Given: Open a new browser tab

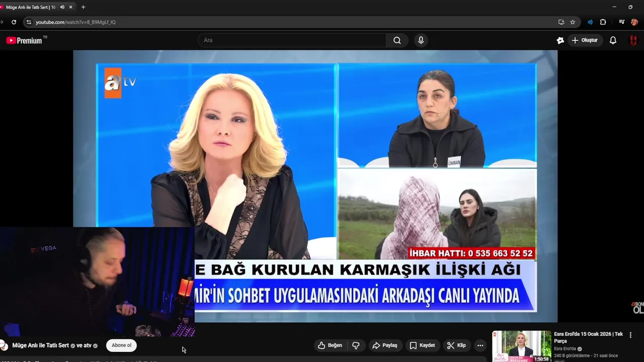Looking at the screenshot, I should pyautogui.click(x=83, y=7).
